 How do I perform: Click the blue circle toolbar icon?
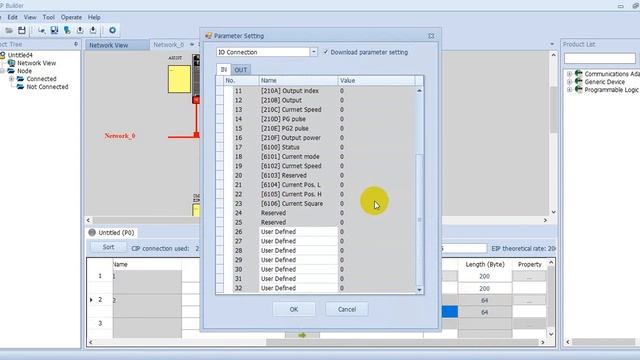pos(112,30)
